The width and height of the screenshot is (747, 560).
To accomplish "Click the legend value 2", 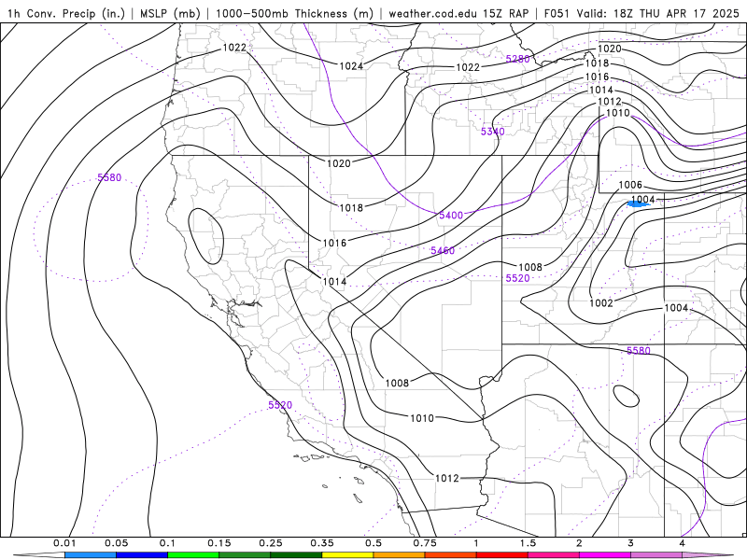I will [579, 543].
